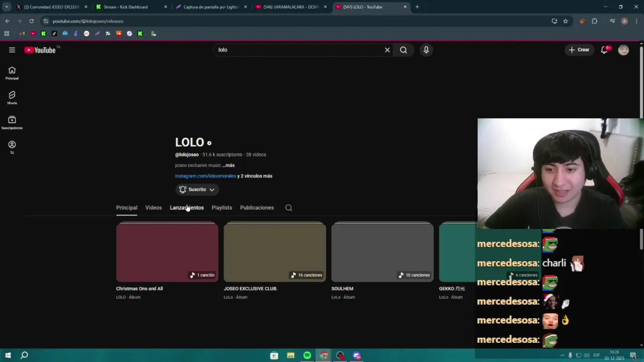Switch to the Playlists tab

pyautogui.click(x=222, y=208)
